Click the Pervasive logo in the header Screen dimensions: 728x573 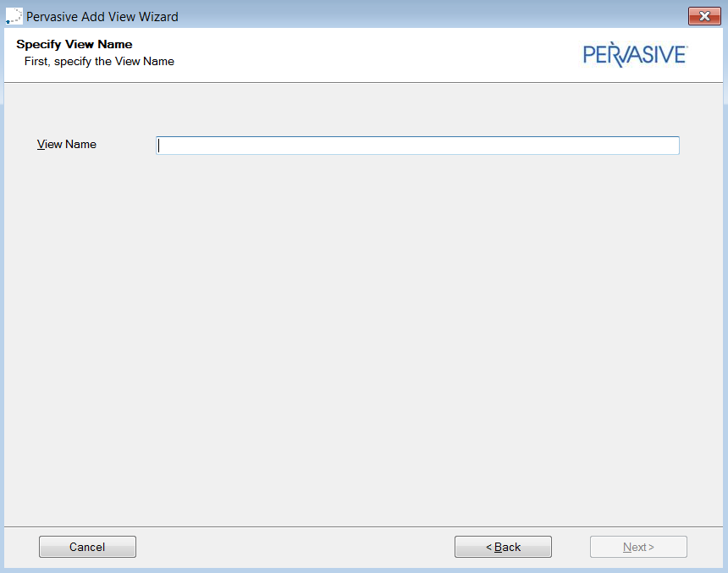pos(634,55)
